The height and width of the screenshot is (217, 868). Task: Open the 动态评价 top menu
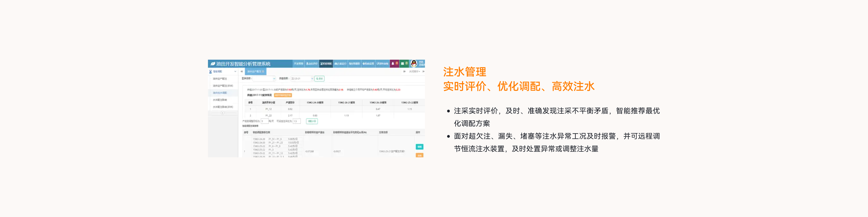pos(312,64)
